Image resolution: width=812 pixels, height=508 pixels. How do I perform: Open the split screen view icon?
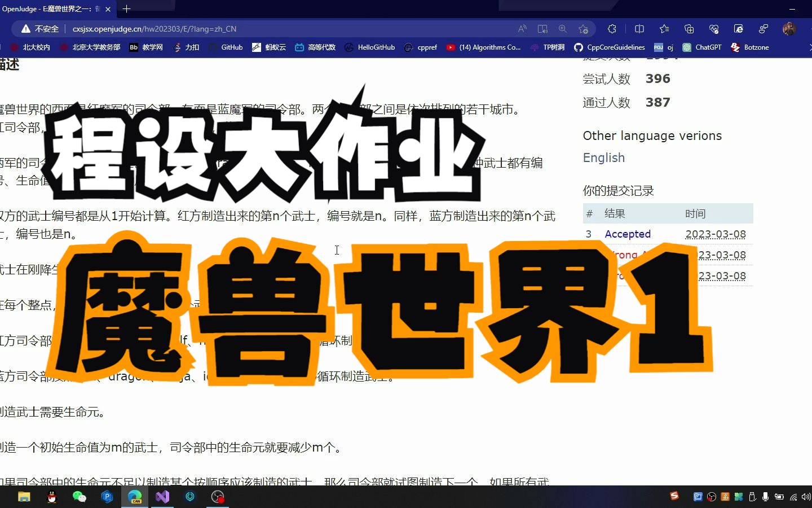(639, 29)
